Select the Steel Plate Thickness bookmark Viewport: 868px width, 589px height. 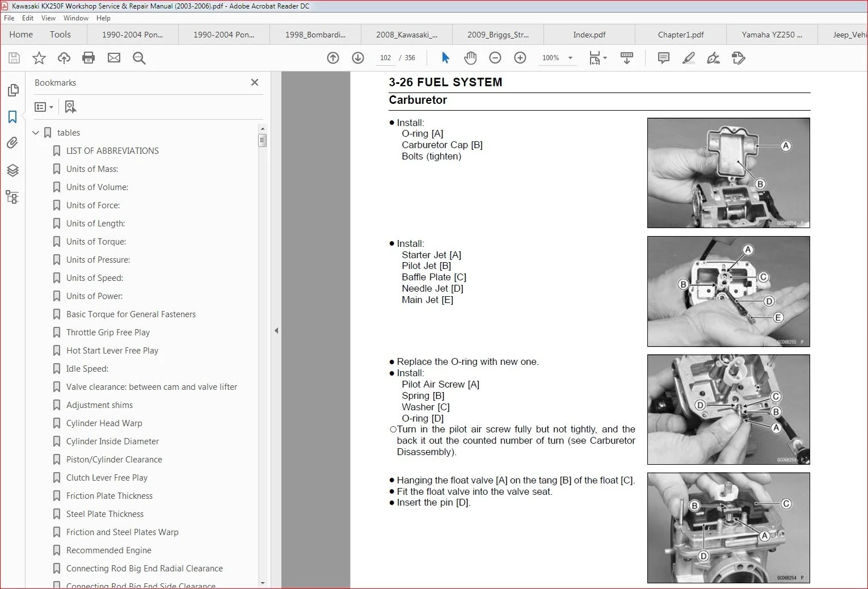click(105, 514)
